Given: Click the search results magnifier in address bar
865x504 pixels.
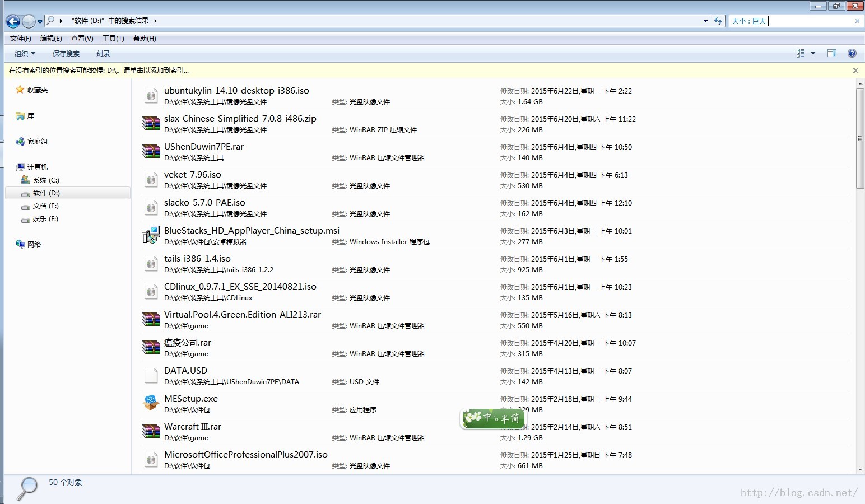Looking at the screenshot, I should click(x=50, y=21).
